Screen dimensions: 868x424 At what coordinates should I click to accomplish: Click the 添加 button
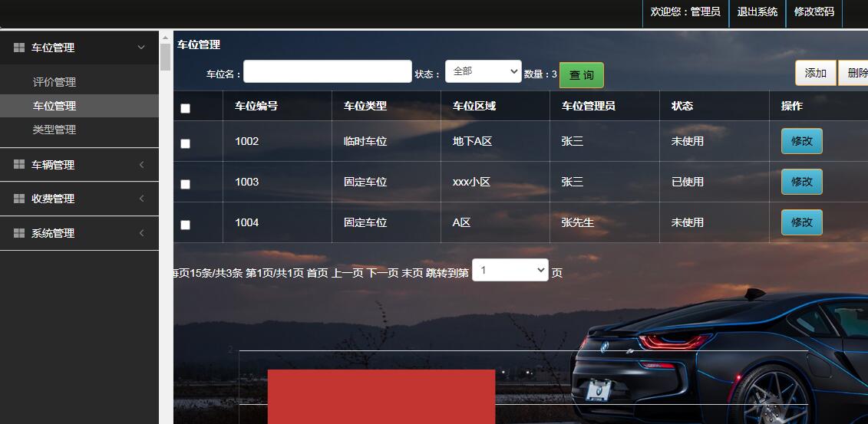pyautogui.click(x=815, y=73)
